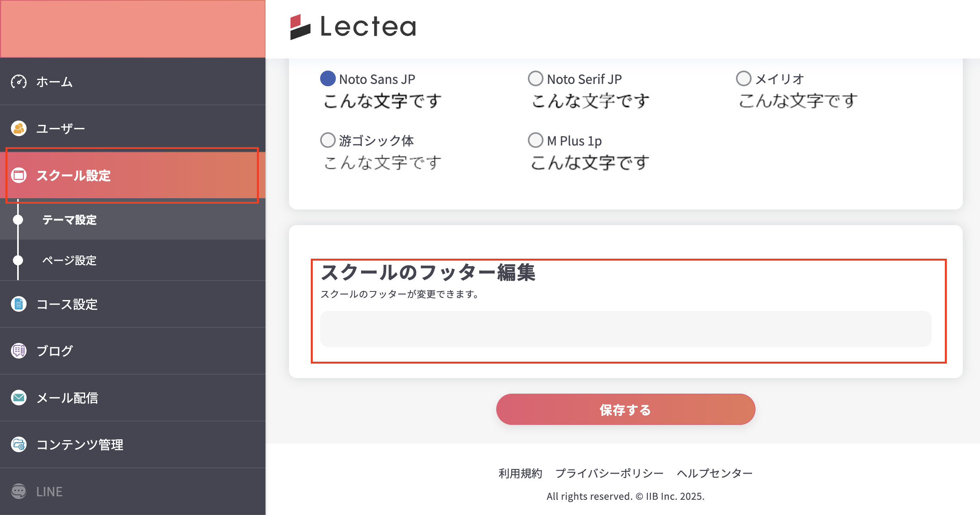Choose メイリオ as the school font
980x515 pixels.
point(743,79)
